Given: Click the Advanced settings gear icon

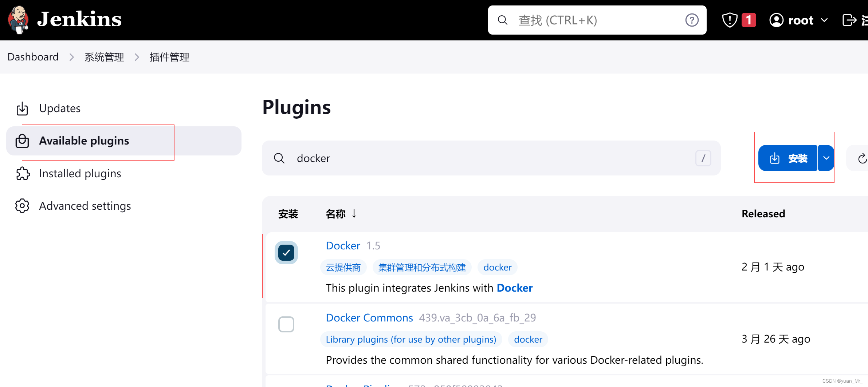Looking at the screenshot, I should (22, 206).
